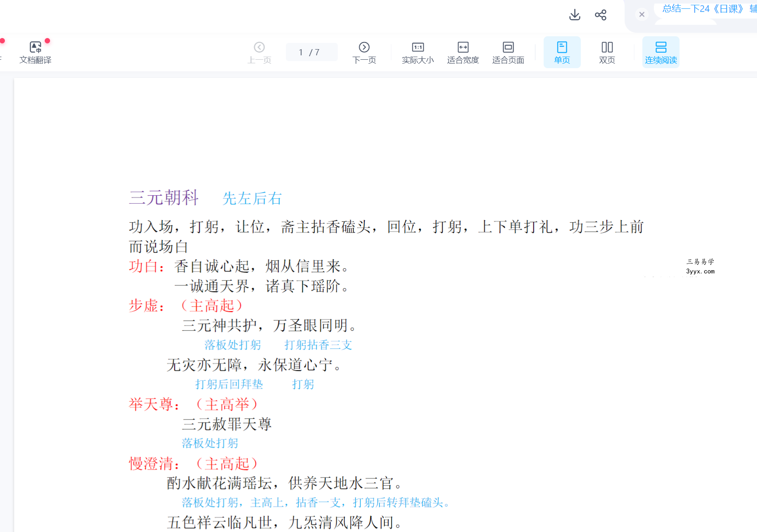Switch to 单页 single page mode
Screen dimensions: 757x532
pos(562,52)
